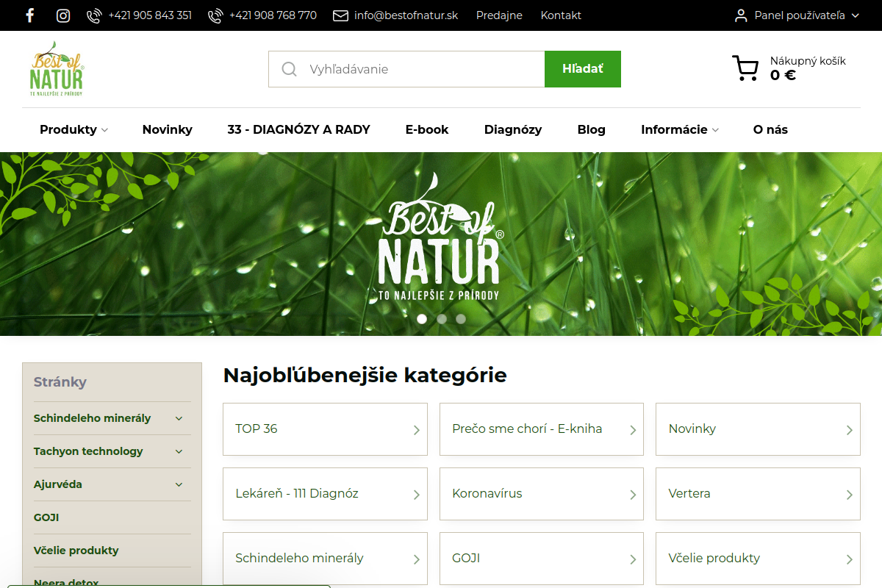Image resolution: width=882 pixels, height=588 pixels.
Task: Open the O nás menu item
Action: pos(770,129)
